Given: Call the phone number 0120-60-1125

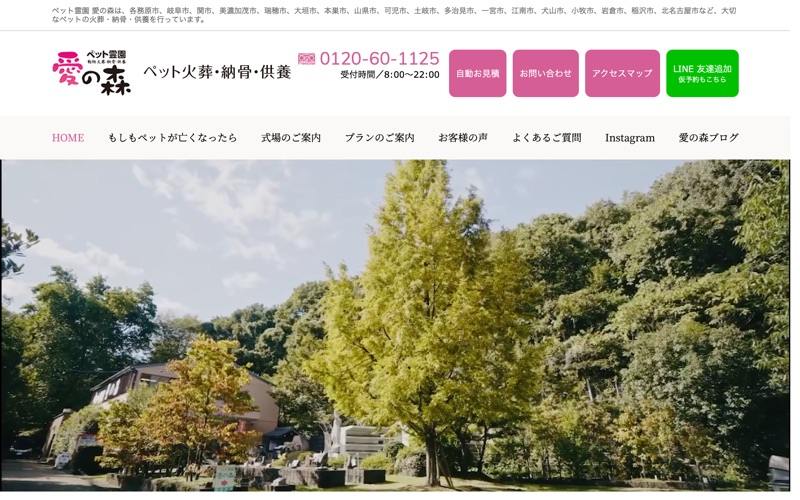Looking at the screenshot, I should click(x=379, y=59).
